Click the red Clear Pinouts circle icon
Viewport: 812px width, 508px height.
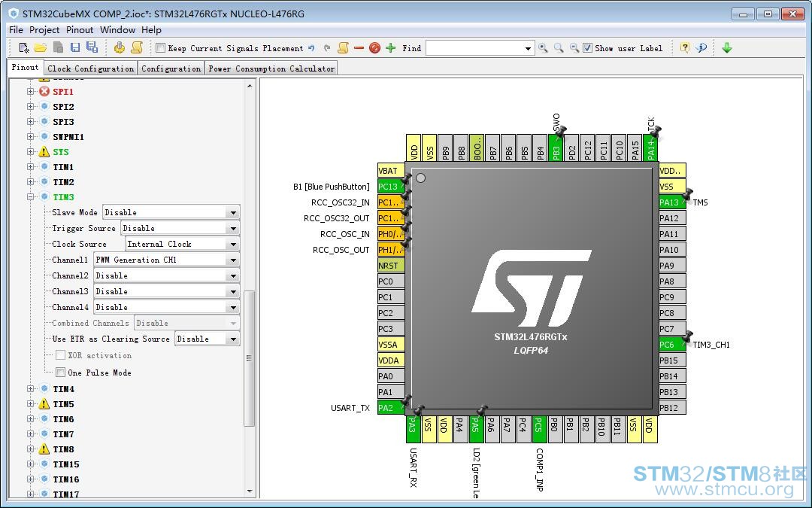click(x=375, y=48)
